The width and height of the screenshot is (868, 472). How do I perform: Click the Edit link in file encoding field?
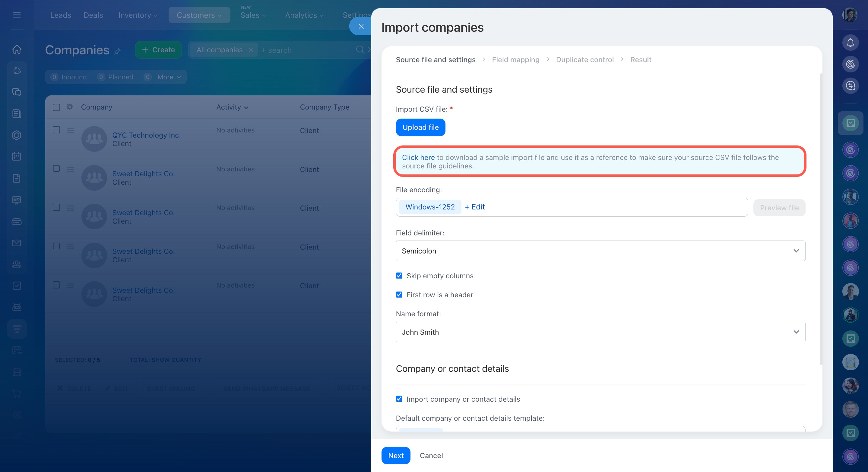[474, 207]
